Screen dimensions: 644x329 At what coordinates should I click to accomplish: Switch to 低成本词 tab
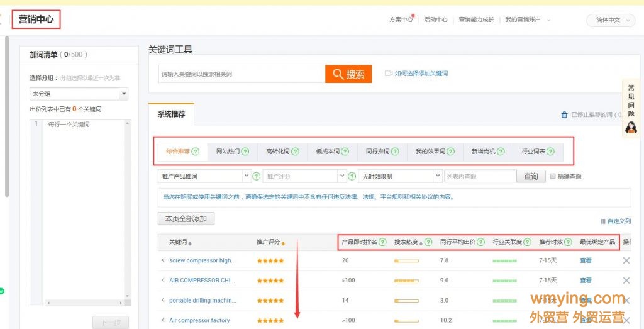(x=332, y=151)
